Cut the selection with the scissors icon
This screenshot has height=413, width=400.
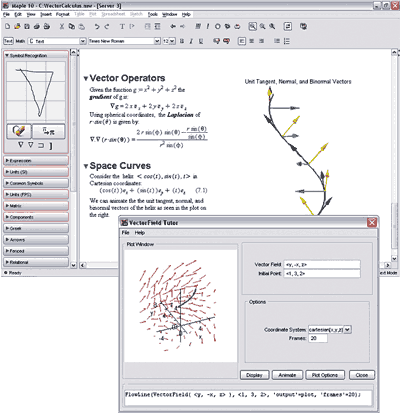click(x=62, y=26)
